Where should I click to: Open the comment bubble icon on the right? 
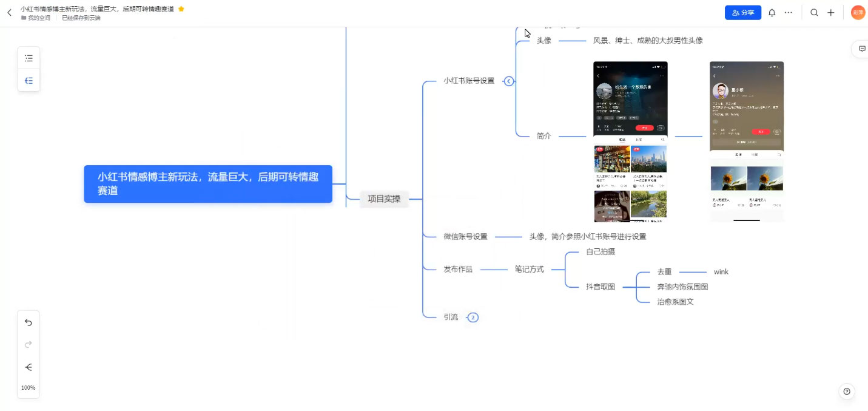(862, 49)
